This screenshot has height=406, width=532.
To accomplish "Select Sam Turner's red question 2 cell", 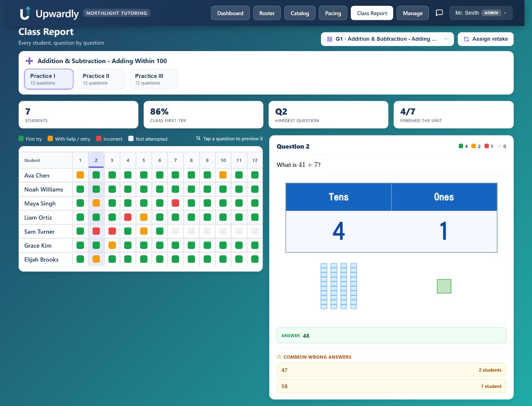I will tap(96, 231).
